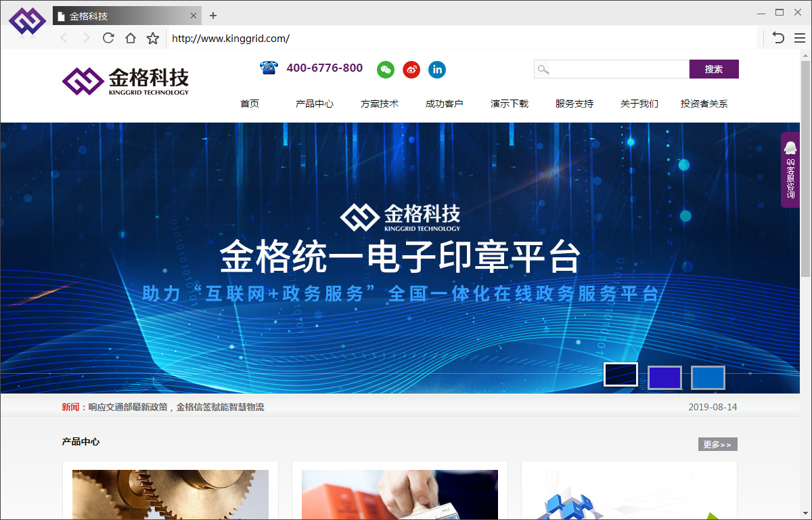Viewport: 812px width, 520px height.
Task: Reload the page with refresh icon
Action: [x=108, y=38]
